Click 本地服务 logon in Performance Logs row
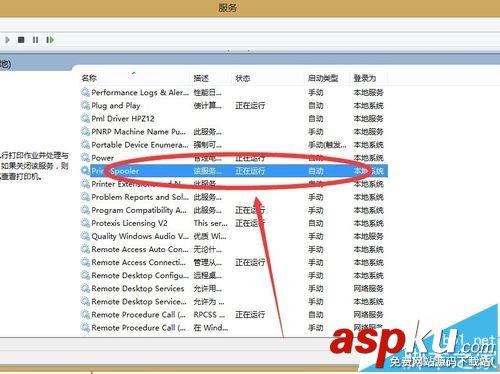This screenshot has height=374, width=500. pos(368,92)
